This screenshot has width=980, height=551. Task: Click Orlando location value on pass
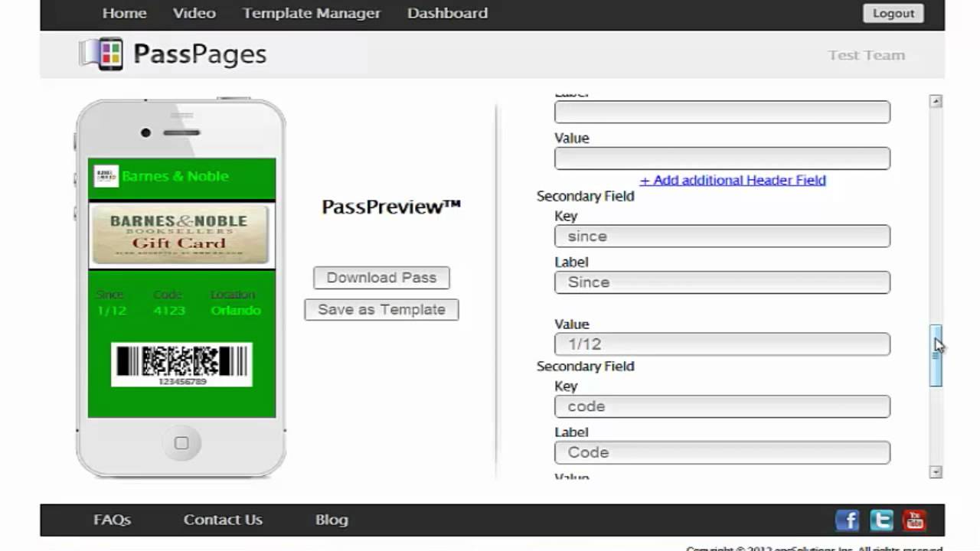point(236,311)
